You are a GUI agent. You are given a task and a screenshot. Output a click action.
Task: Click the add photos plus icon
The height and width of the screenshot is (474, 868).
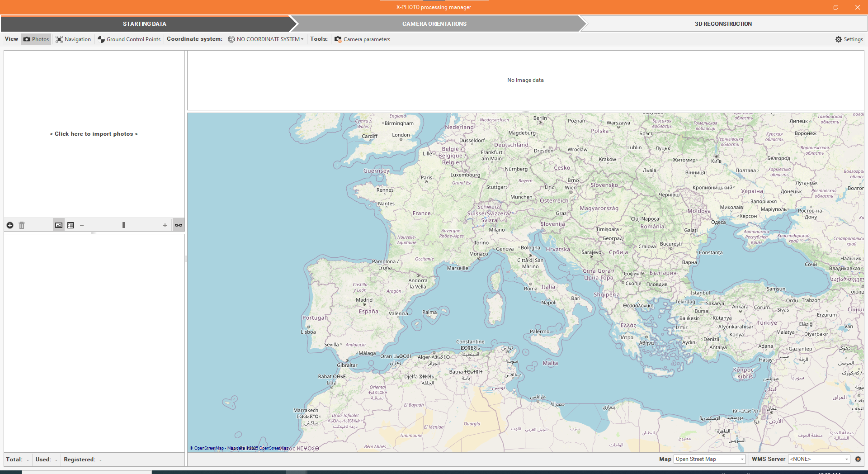[x=10, y=225]
